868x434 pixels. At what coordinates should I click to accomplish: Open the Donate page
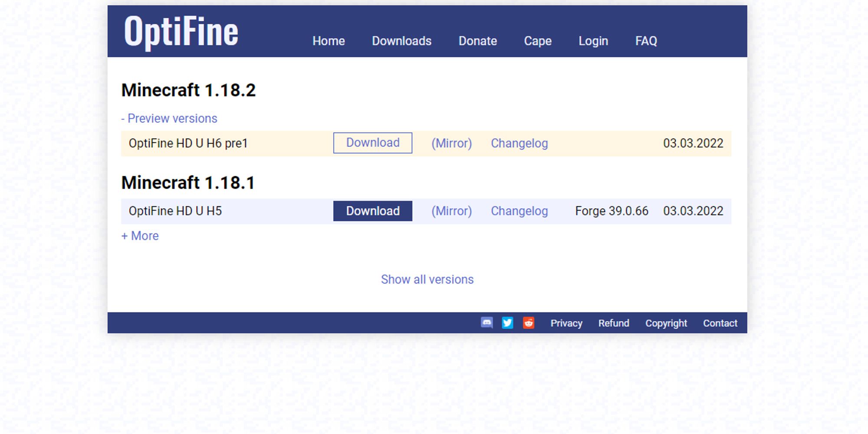coord(477,41)
